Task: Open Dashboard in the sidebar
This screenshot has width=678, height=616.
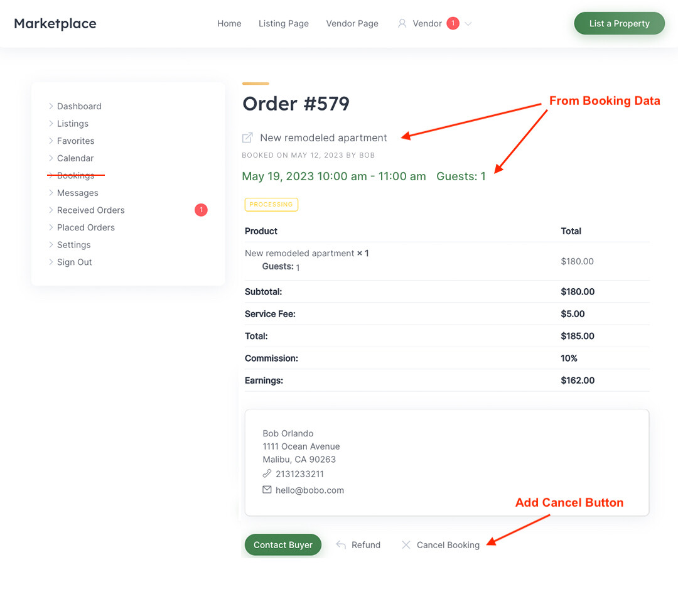Action: pos(79,106)
